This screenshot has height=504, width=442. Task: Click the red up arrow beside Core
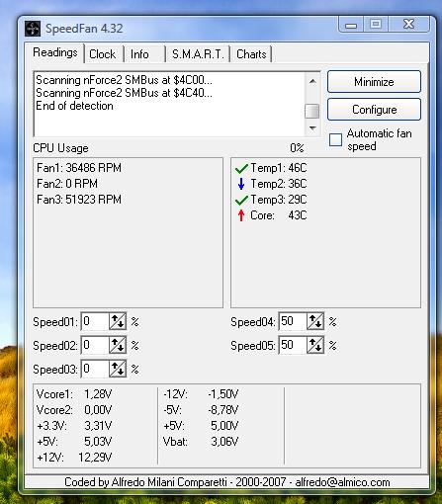click(241, 215)
